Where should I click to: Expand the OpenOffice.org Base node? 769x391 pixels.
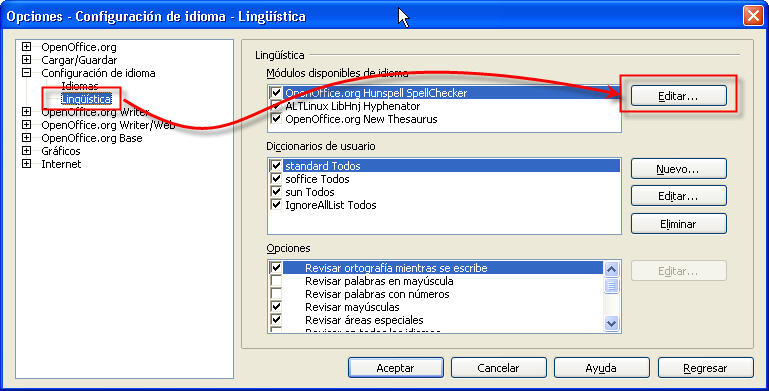click(x=26, y=138)
